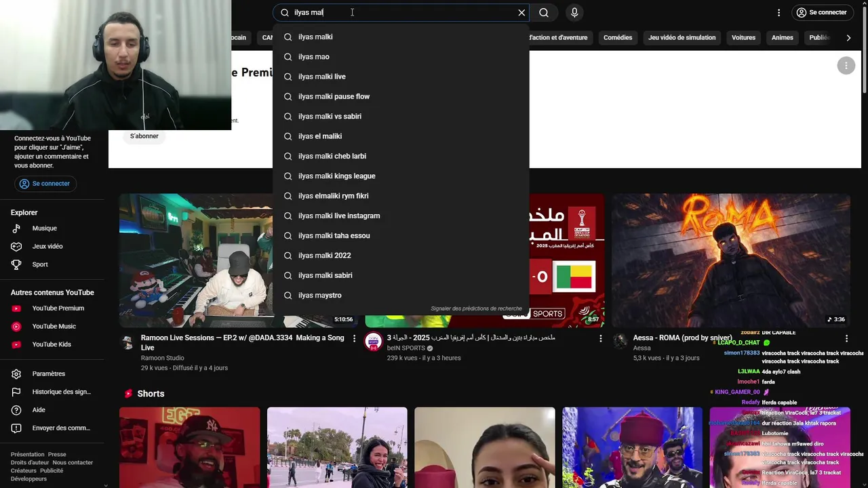Image resolution: width=868 pixels, height=488 pixels.
Task: Click 'Signaler des prédictions de recherche' link
Action: [x=476, y=308]
